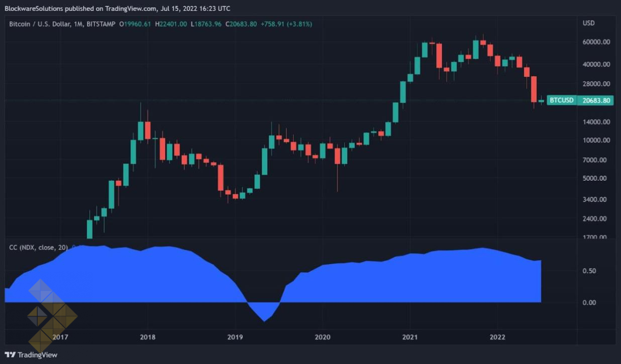Click the USD currency label on price axis
This screenshot has height=364, width=621.
[x=588, y=23]
